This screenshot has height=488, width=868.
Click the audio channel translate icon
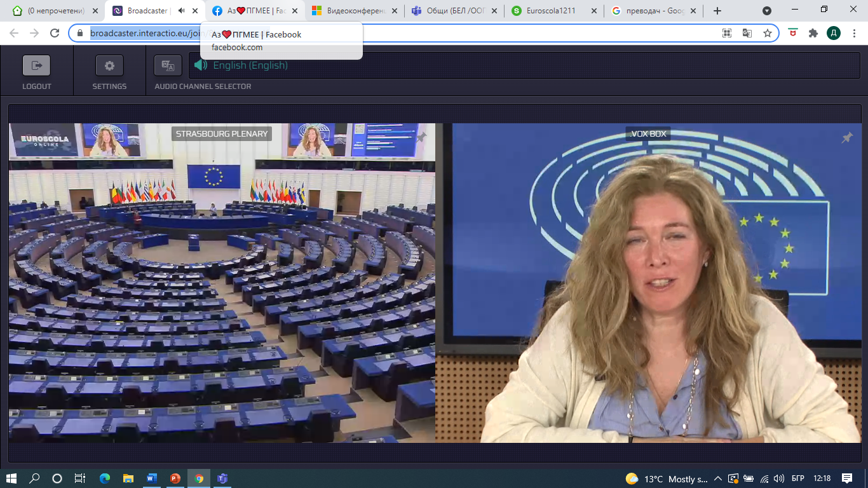pyautogui.click(x=168, y=65)
